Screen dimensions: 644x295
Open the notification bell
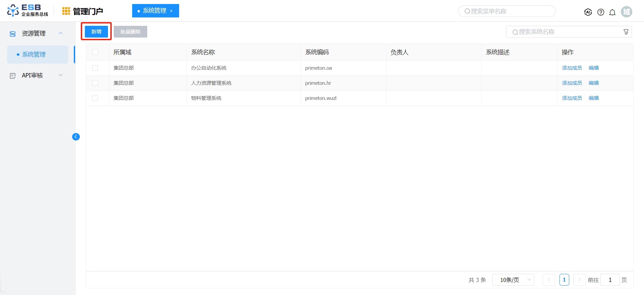(612, 12)
